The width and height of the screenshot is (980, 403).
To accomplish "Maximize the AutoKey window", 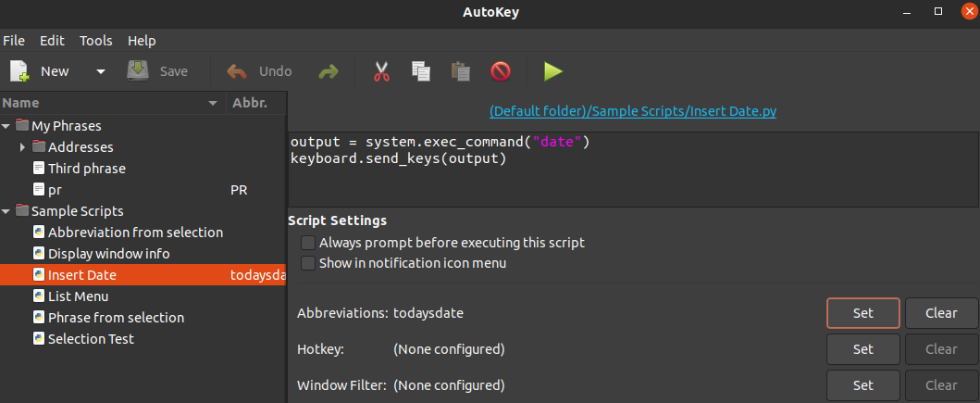I will coord(938,11).
